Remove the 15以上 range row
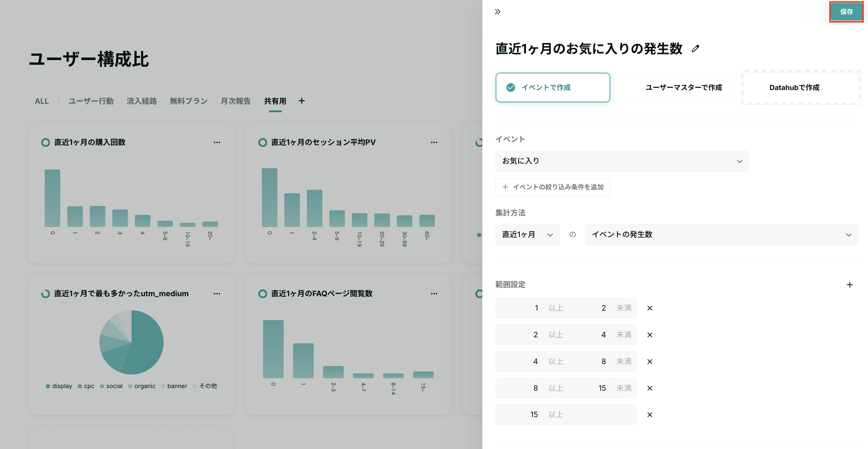Image resolution: width=868 pixels, height=449 pixels. tap(650, 415)
